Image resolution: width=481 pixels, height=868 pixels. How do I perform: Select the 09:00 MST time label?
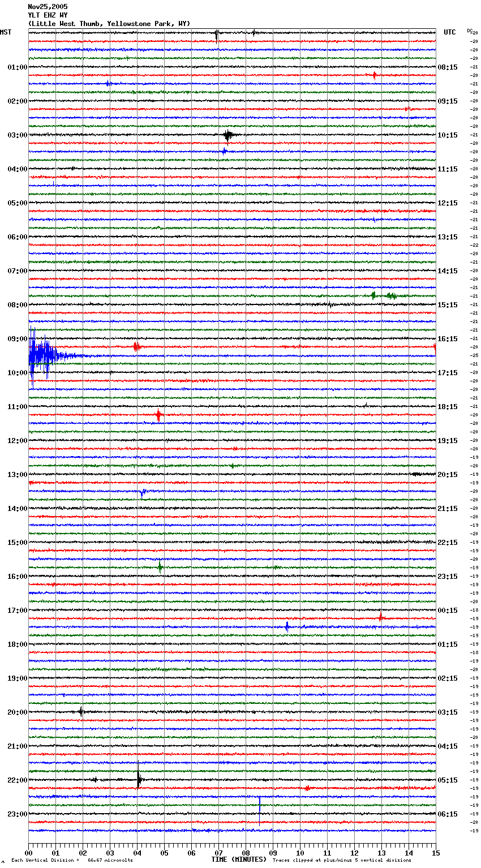tap(17, 339)
